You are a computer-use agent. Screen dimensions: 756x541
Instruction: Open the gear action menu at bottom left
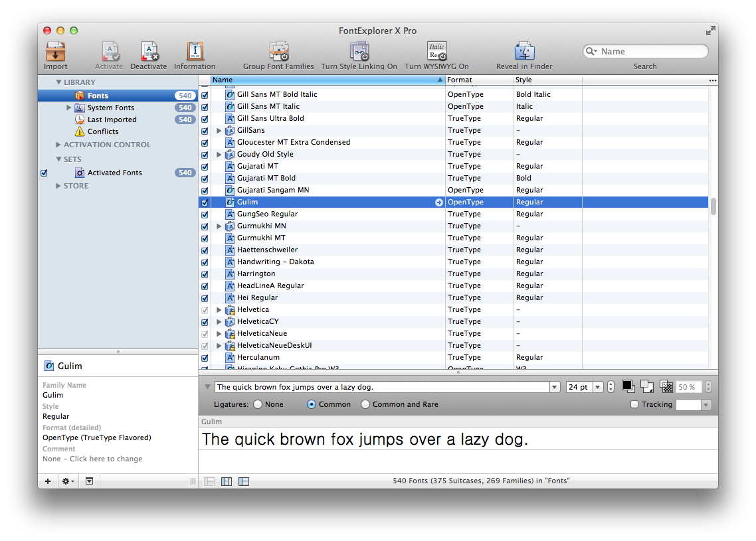pyautogui.click(x=68, y=481)
